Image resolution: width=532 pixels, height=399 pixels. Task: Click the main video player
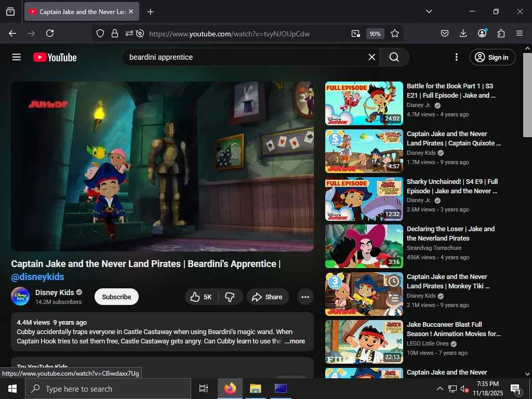[x=162, y=166]
